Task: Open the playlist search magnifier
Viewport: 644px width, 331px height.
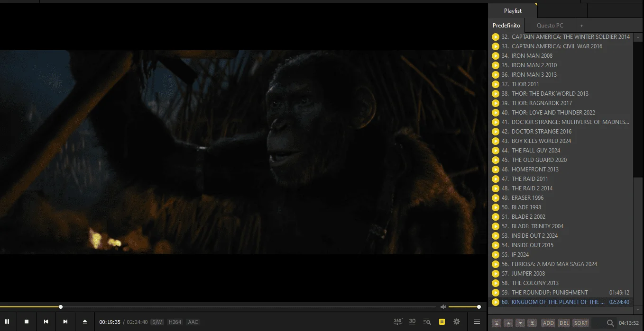Action: pos(610,323)
